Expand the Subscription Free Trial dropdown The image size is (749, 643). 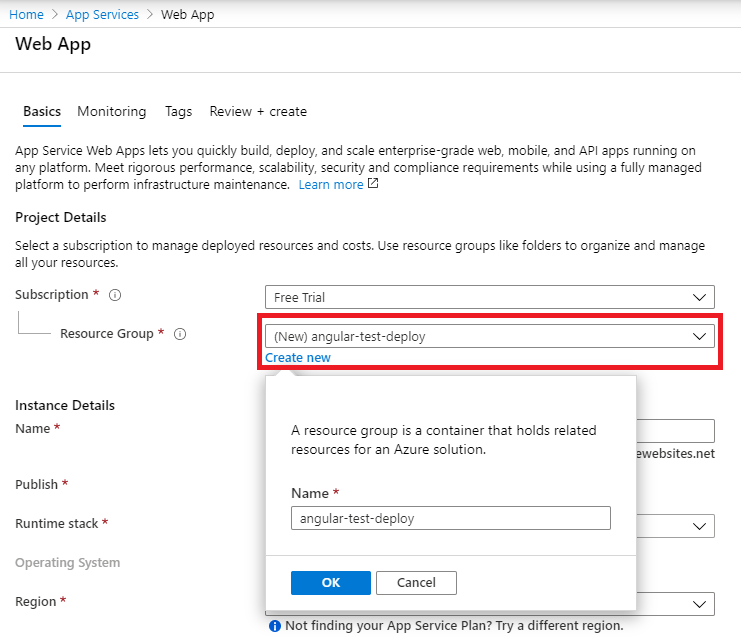click(489, 297)
